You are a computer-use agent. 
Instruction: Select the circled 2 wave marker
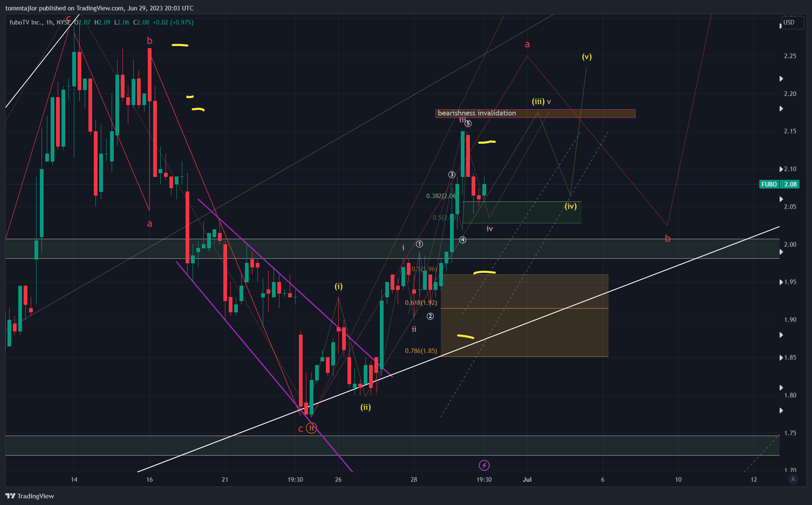click(430, 316)
